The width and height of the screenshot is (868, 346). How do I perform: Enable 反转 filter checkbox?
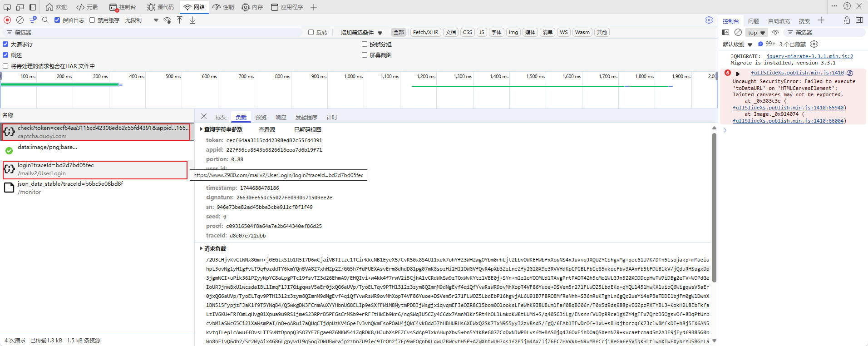[x=311, y=32]
